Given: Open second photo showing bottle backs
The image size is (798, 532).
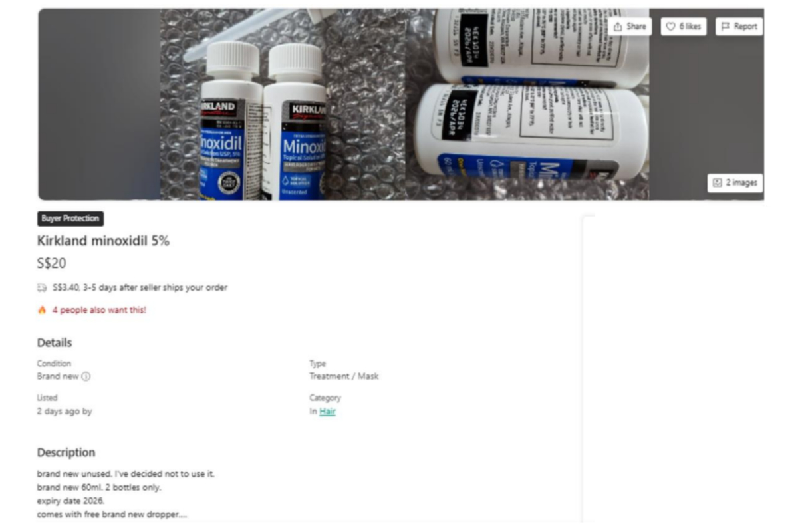Looking at the screenshot, I should click(x=527, y=104).
